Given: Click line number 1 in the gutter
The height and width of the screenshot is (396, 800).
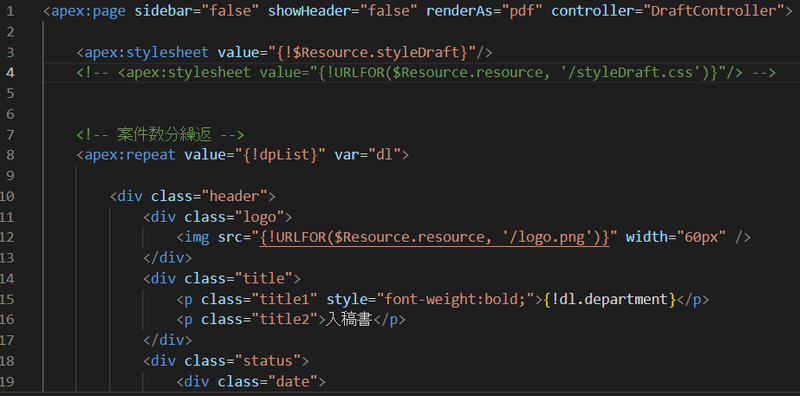Looking at the screenshot, I should (11, 11).
